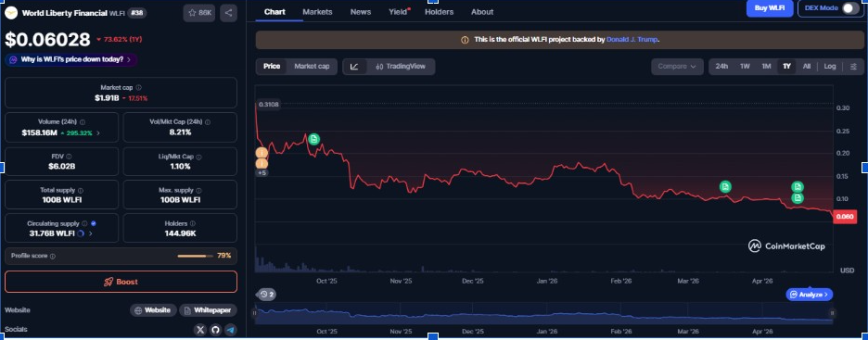Screen dimensions: 868x340
Task: Show Total supply info icon
Action: pos(81,190)
